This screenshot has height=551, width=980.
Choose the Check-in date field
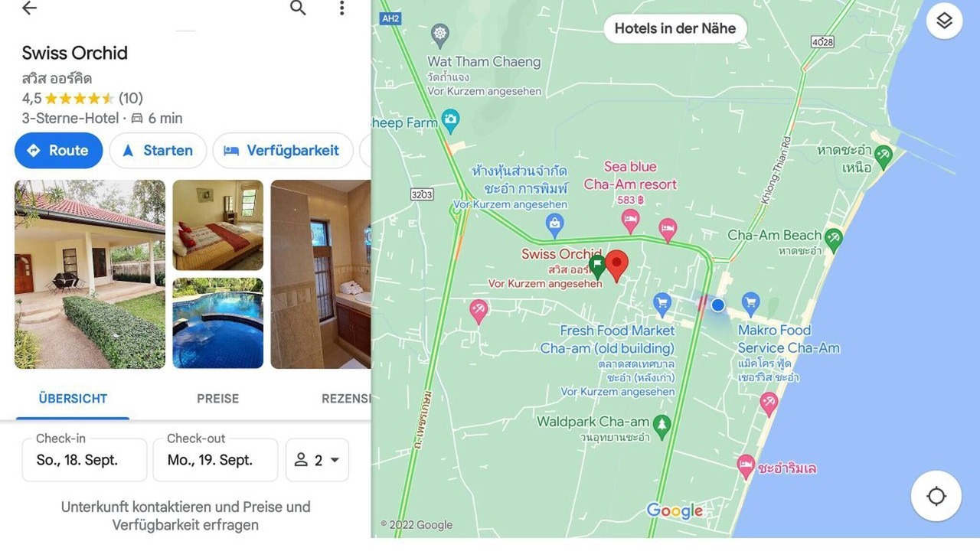click(84, 460)
